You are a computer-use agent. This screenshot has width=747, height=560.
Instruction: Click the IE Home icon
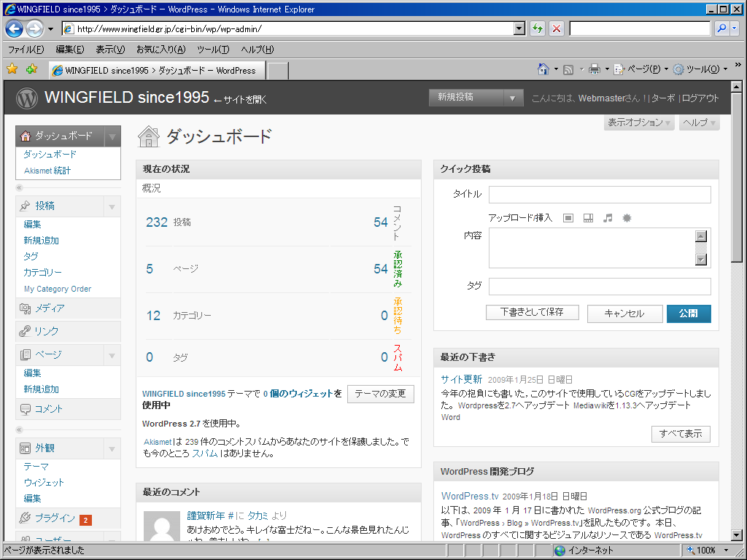point(543,69)
